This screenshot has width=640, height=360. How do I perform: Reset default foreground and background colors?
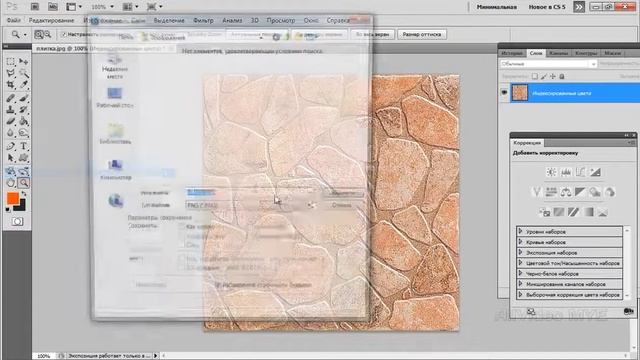[8, 210]
